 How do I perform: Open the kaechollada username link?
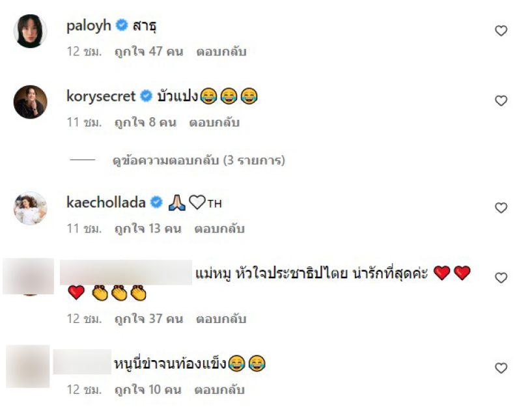point(106,203)
